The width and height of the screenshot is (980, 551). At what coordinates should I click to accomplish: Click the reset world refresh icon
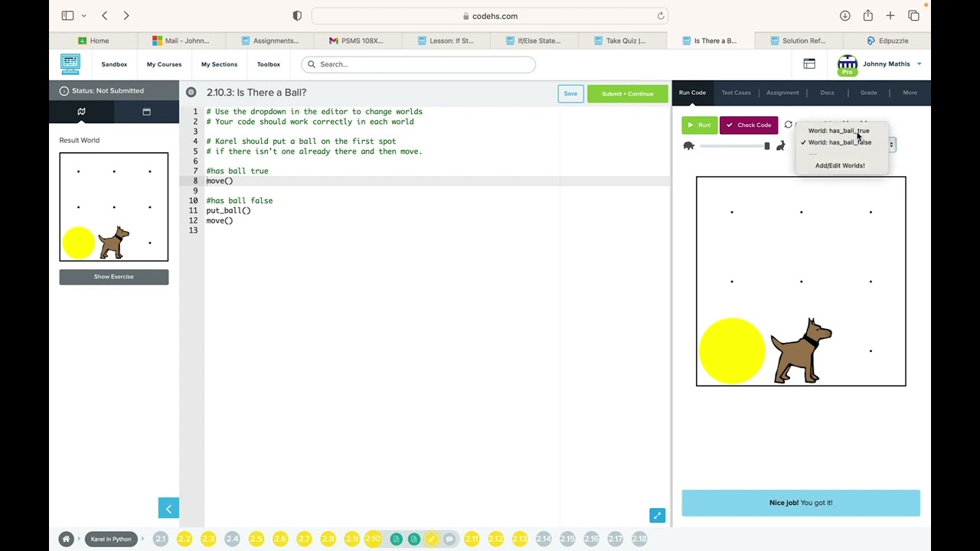788,125
